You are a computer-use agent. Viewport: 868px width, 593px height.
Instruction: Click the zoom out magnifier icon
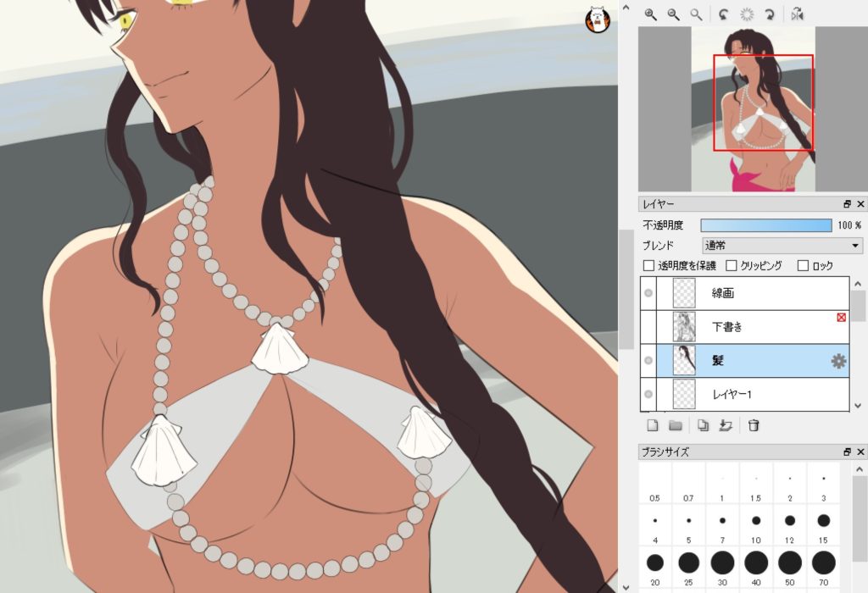[x=674, y=14]
